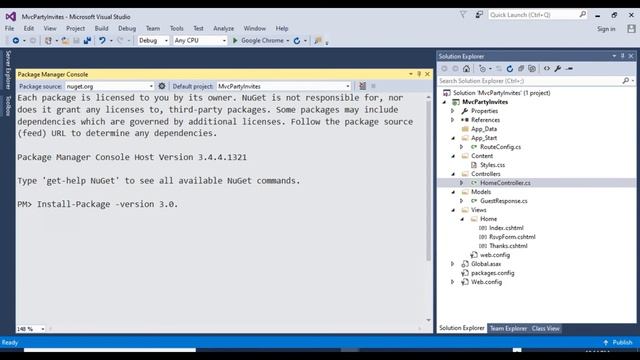Open the File menu
Image resolution: width=640 pixels, height=360 pixels.
9,29
